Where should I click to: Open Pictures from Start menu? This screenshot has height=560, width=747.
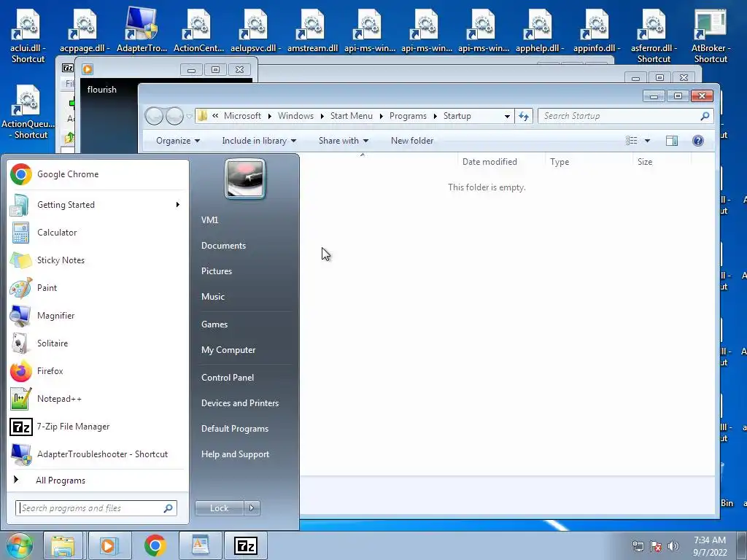click(x=216, y=271)
